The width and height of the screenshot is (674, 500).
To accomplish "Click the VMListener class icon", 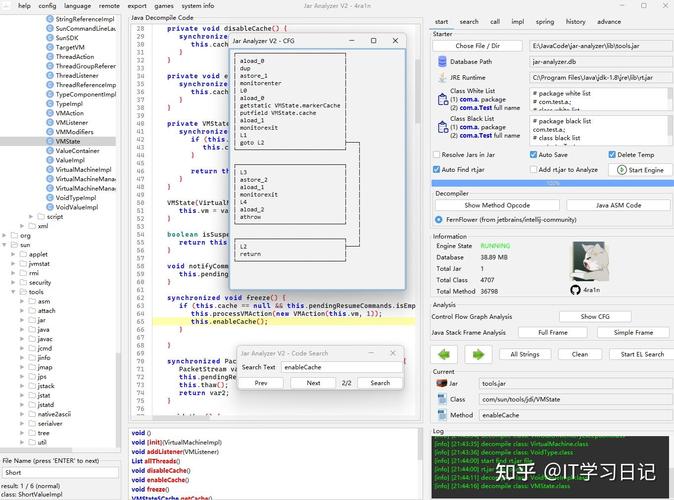I will tap(50, 123).
